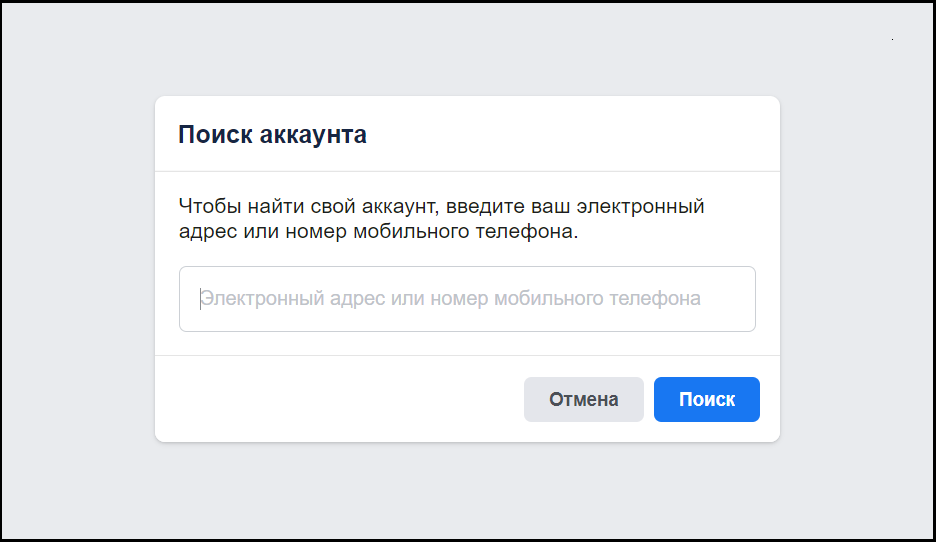Click the blue Поиск button

click(x=707, y=399)
